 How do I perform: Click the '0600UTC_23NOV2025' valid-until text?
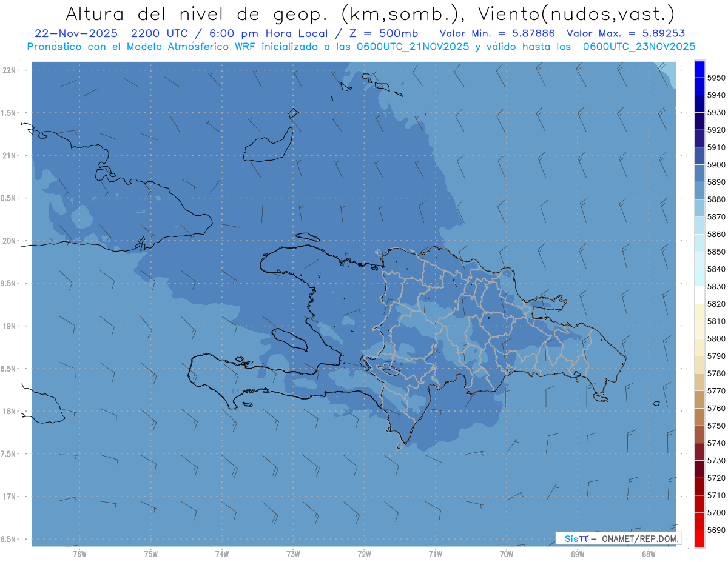coord(639,47)
